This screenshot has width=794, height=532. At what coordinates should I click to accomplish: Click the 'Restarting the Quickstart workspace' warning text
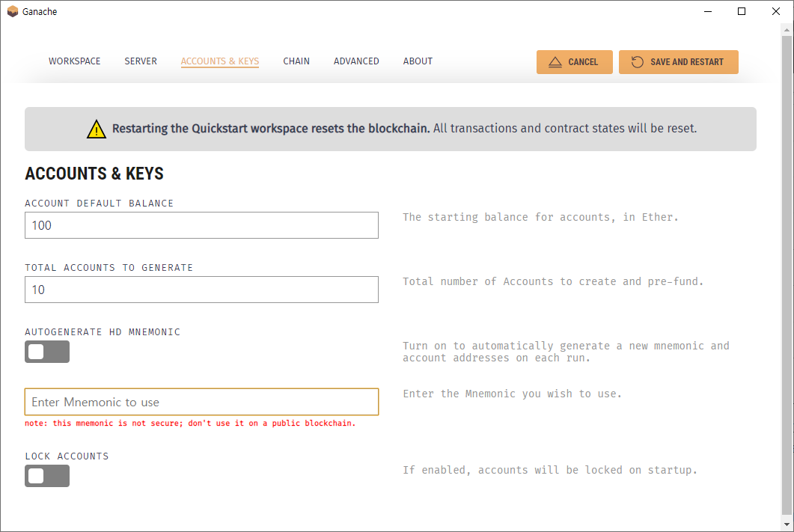click(271, 129)
